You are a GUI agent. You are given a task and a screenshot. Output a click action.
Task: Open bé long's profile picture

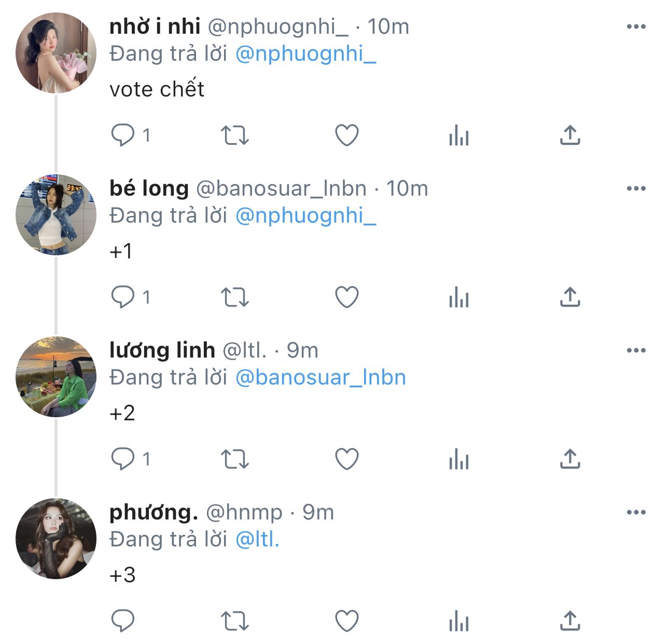click(x=56, y=215)
